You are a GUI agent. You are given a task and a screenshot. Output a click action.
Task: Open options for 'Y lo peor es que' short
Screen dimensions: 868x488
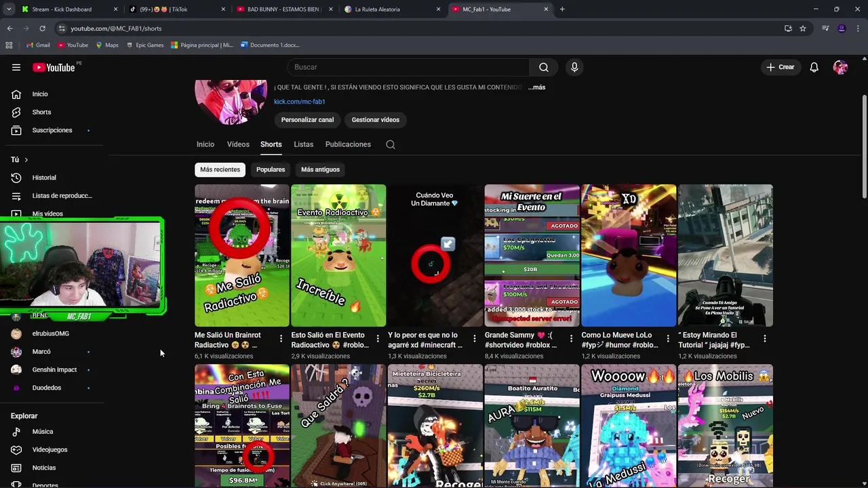475,338
